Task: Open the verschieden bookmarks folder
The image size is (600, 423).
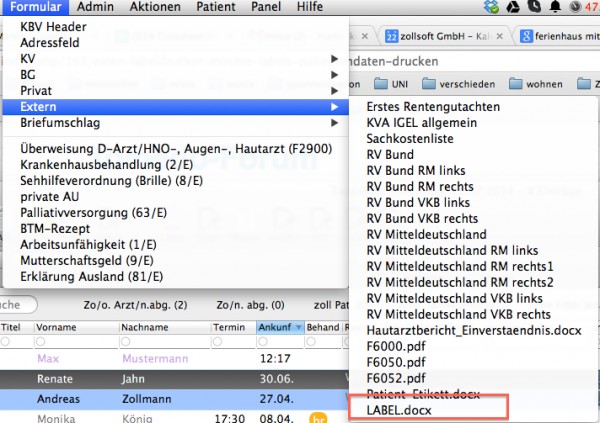Action: coord(458,84)
